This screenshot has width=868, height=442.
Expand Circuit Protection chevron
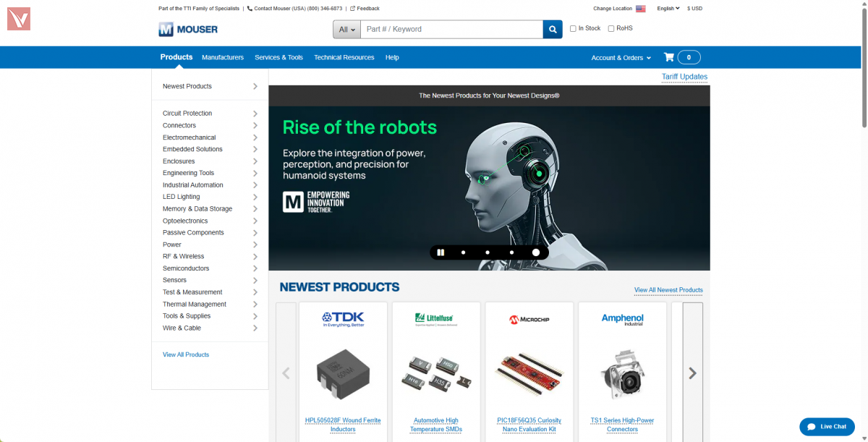pos(255,114)
